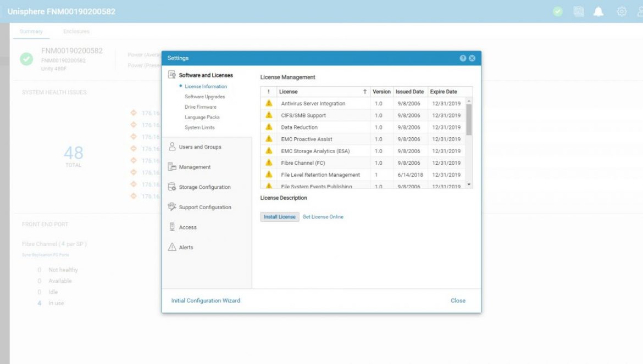
Task: Open alerts bell icon in header
Action: [598, 12]
